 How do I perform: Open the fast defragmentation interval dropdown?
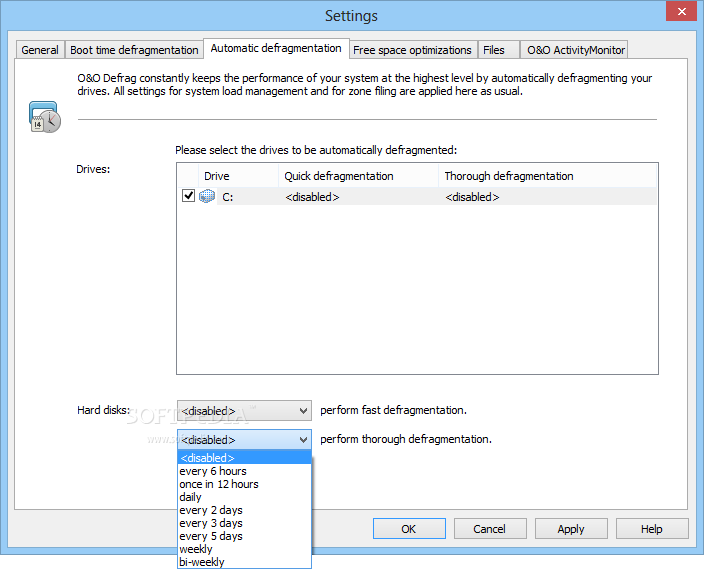click(x=244, y=410)
